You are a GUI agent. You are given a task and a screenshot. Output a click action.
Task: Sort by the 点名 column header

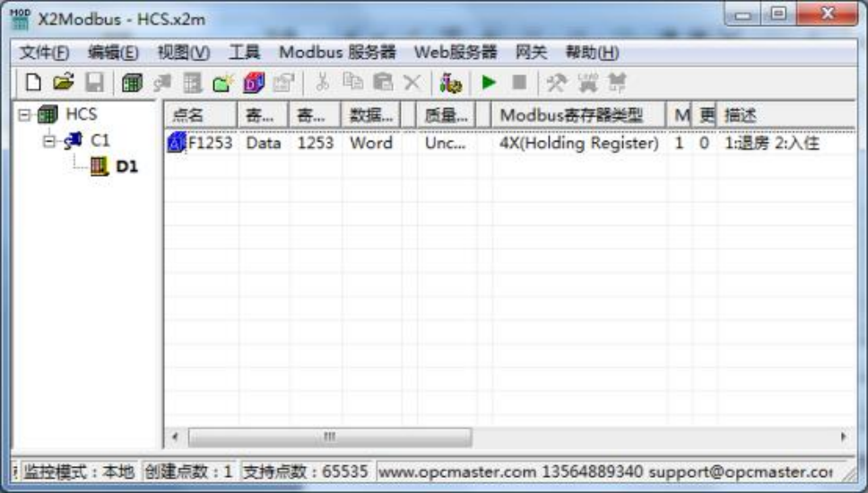[200, 115]
